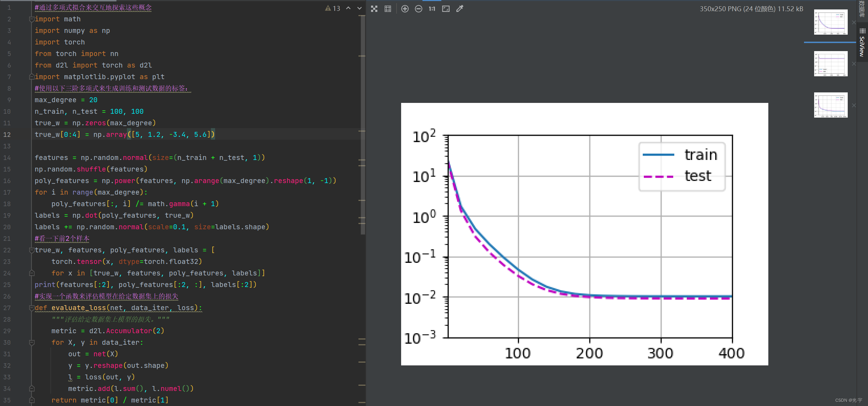Viewport: 868px width, 406px height.
Task: Jump to next highlighted problem arrow
Action: pyautogui.click(x=360, y=8)
